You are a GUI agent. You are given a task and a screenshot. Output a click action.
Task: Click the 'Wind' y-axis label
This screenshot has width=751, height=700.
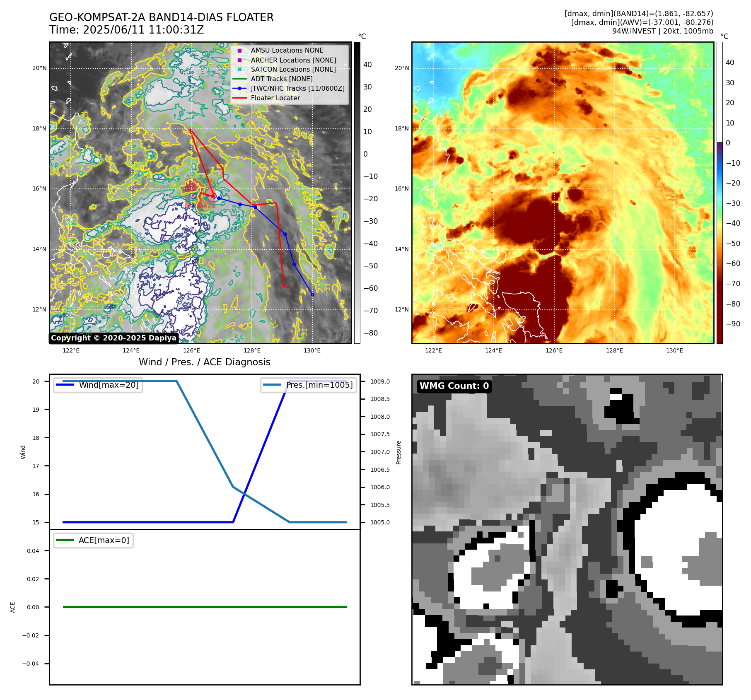tap(23, 452)
